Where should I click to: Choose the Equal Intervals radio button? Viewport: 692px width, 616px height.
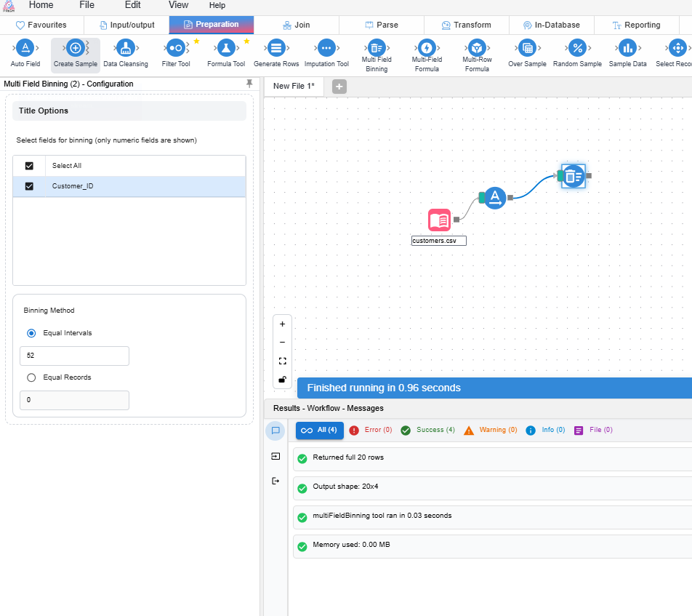tap(31, 333)
